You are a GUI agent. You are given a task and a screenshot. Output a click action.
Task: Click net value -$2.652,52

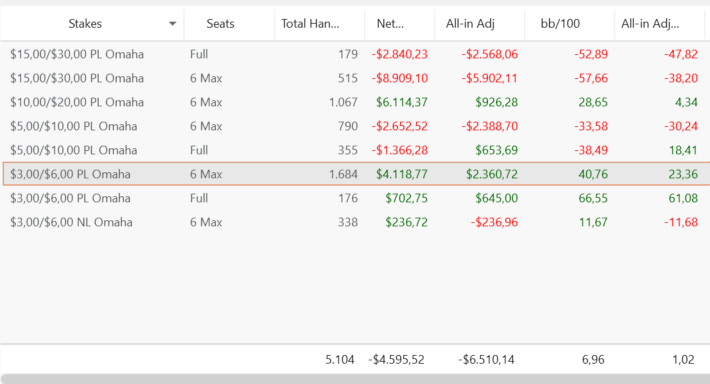[399, 126]
